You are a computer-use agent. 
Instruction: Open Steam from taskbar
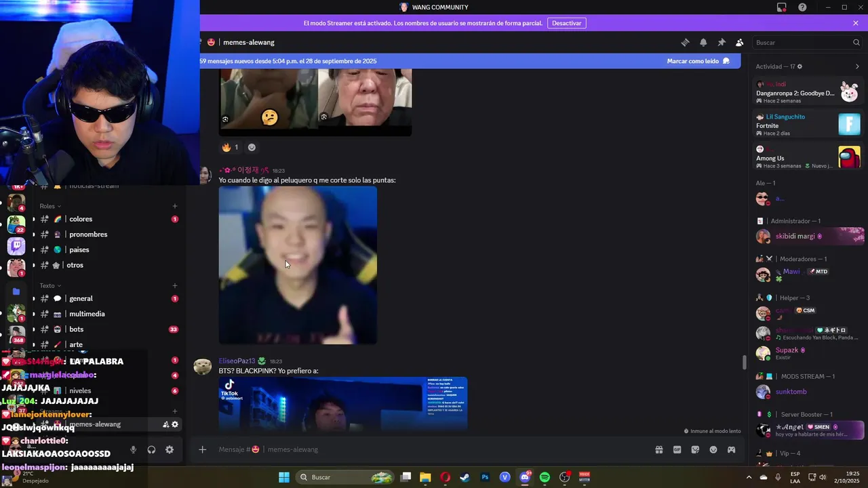click(x=465, y=477)
